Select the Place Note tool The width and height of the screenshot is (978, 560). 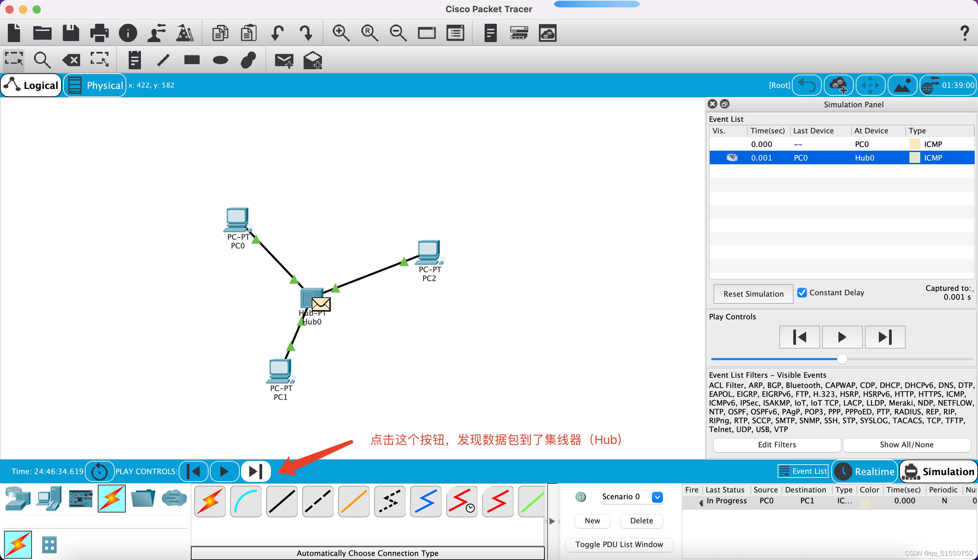tap(135, 60)
